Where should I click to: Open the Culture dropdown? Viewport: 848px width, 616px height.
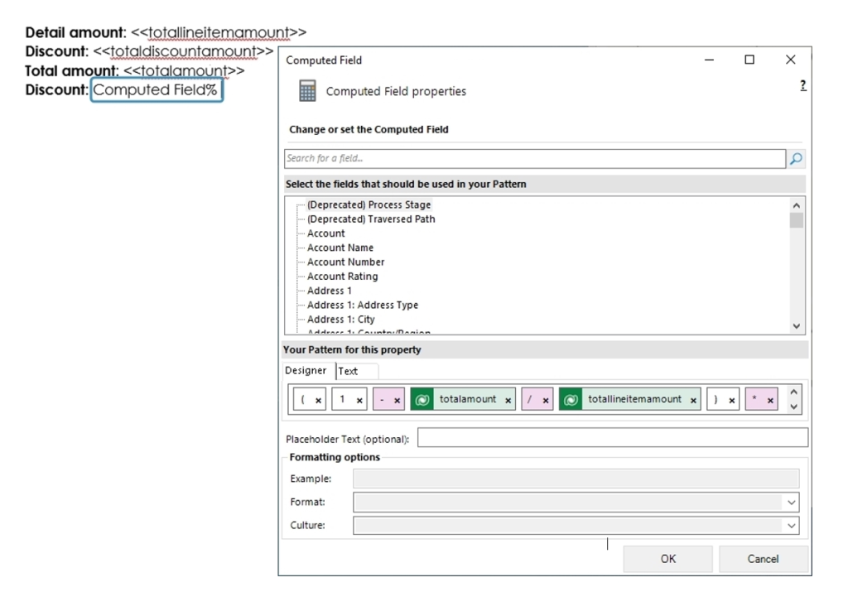click(x=791, y=526)
